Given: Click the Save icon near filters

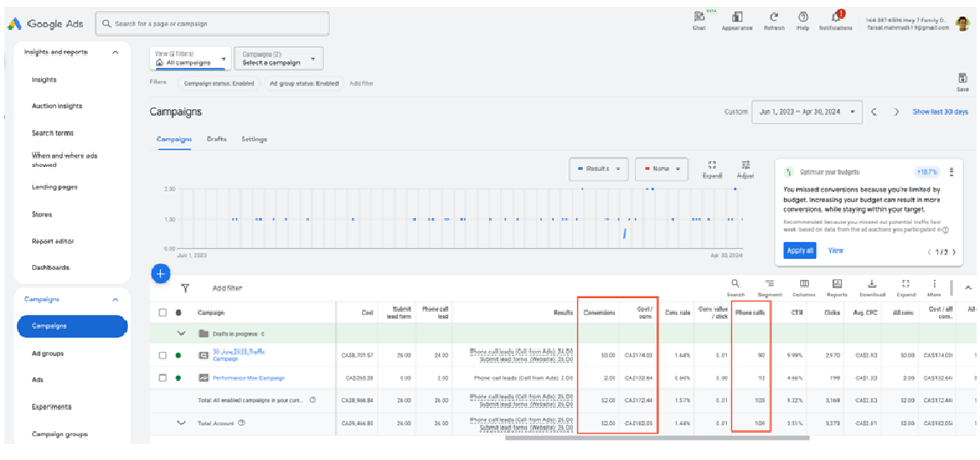Looking at the screenshot, I should [x=962, y=78].
